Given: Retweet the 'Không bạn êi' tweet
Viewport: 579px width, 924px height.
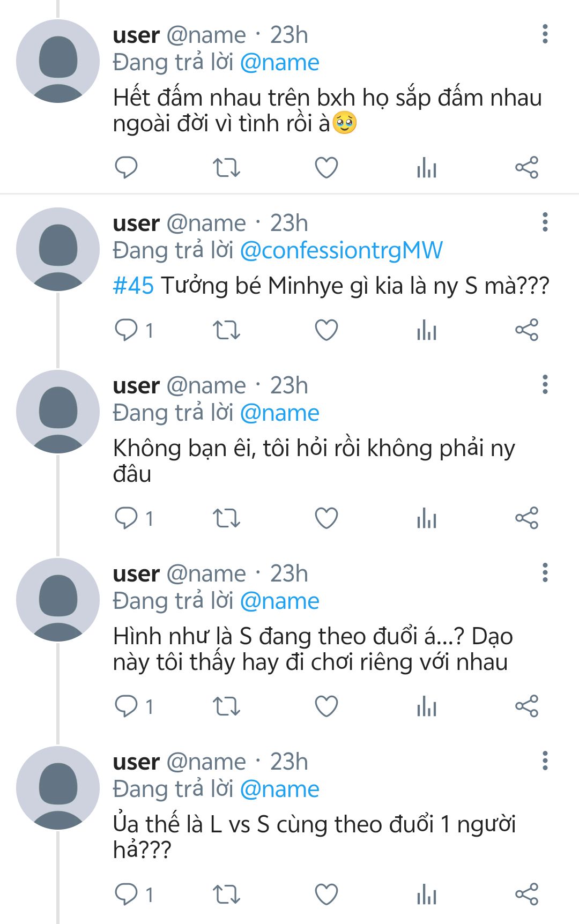Looking at the screenshot, I should [x=226, y=518].
